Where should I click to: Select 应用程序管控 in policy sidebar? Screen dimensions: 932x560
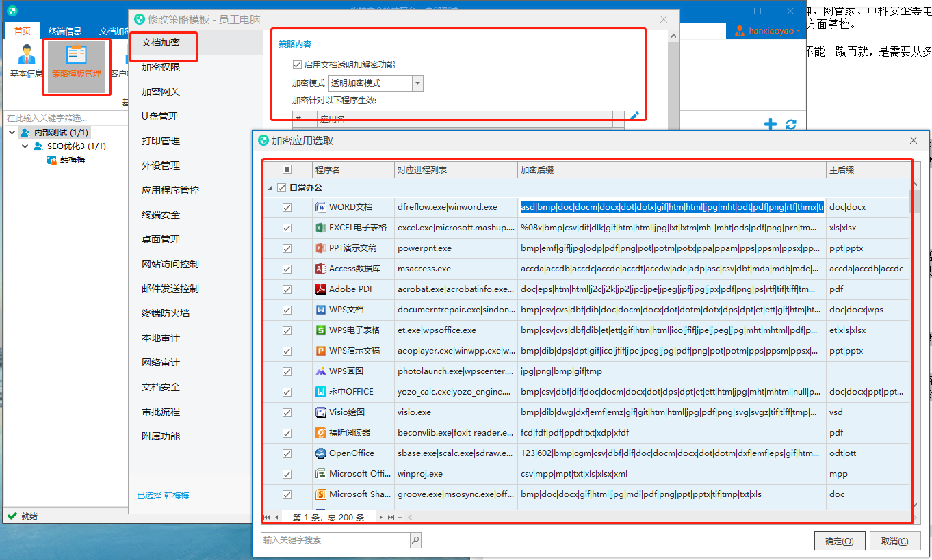(170, 190)
